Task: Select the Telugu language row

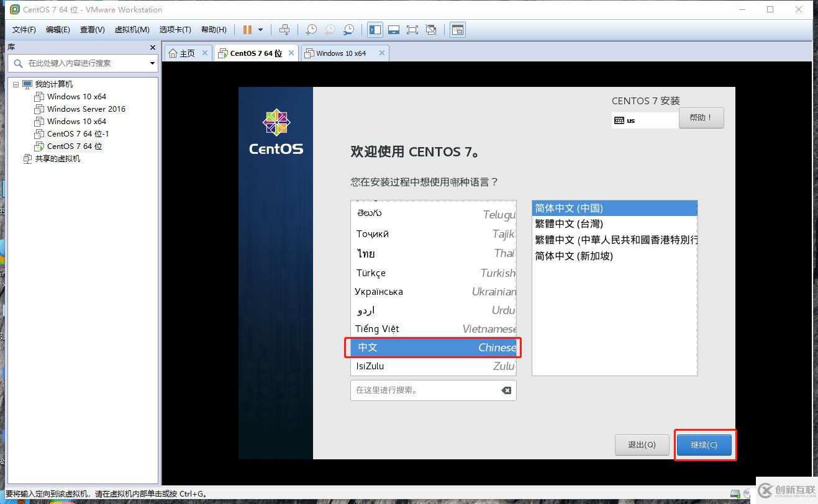Action: 434,214
